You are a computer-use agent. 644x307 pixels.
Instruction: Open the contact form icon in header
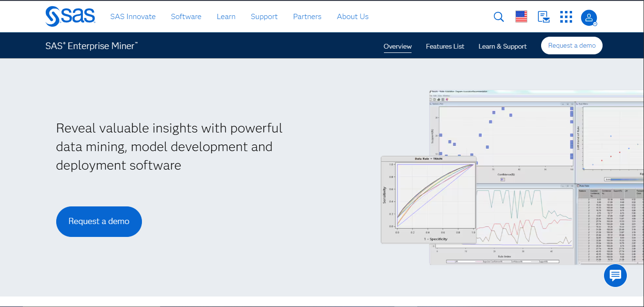543,17
